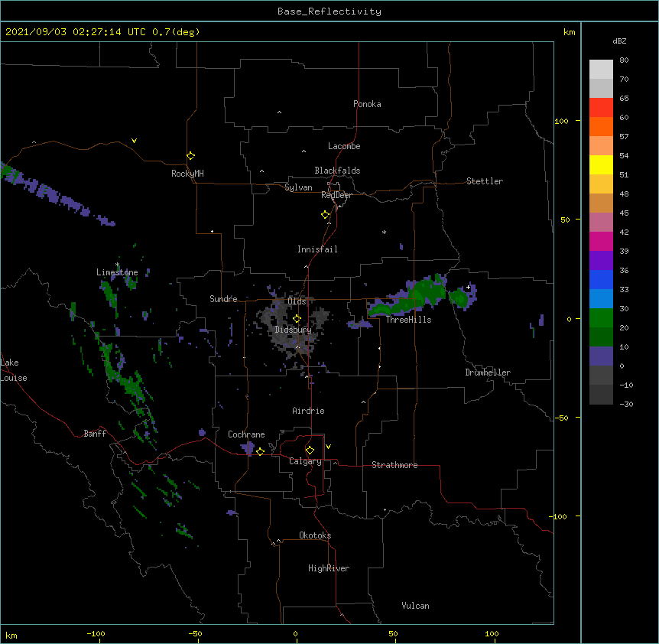Click the white plus marker northeast of ThreeHills
The height and width of the screenshot is (644, 659).
tap(468, 287)
